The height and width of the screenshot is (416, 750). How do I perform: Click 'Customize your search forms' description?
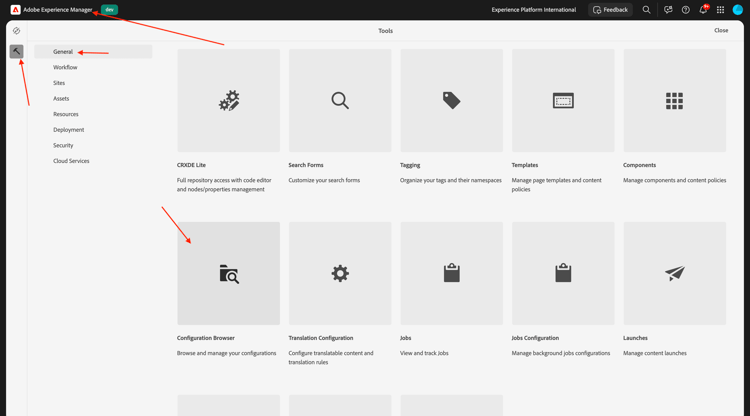coord(324,180)
